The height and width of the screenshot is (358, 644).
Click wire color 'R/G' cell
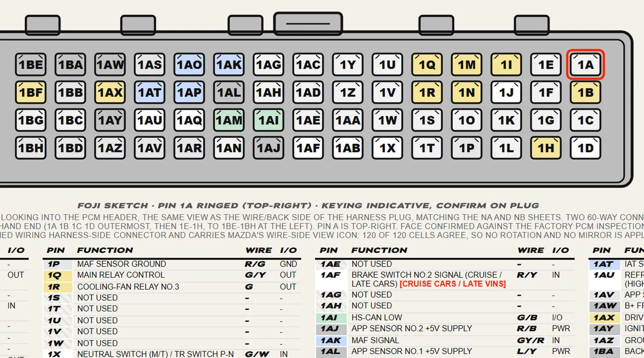[255, 264]
